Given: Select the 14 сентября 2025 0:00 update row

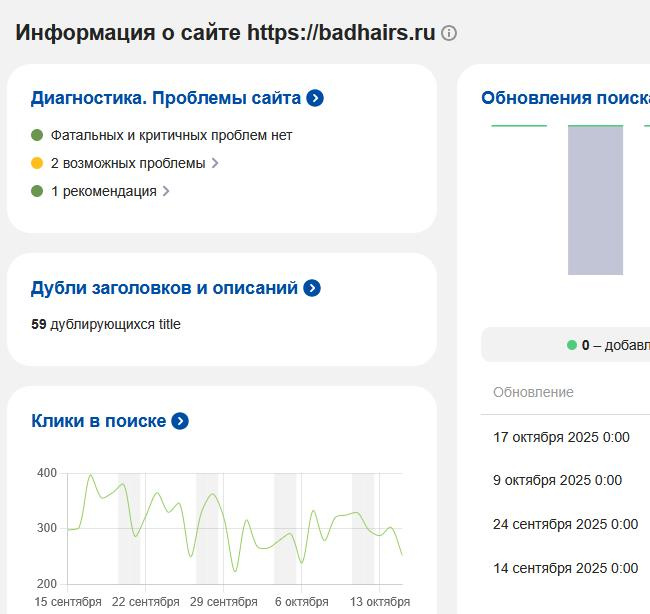Looking at the screenshot, I should 565,568.
